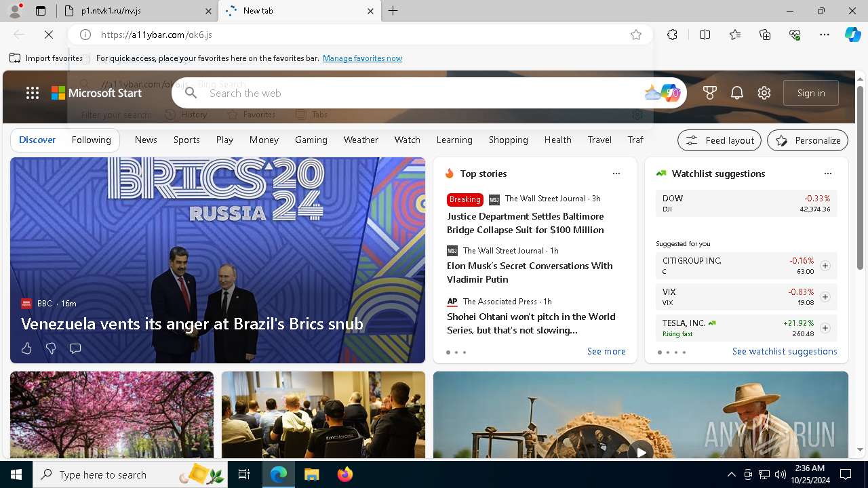Read Shohei Ohtani World Series story
The image size is (868, 488).
coord(531,323)
